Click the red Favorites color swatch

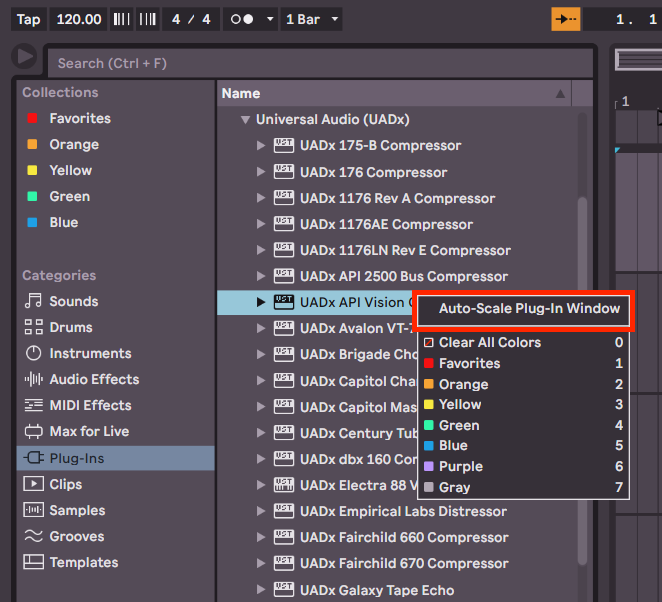32,118
